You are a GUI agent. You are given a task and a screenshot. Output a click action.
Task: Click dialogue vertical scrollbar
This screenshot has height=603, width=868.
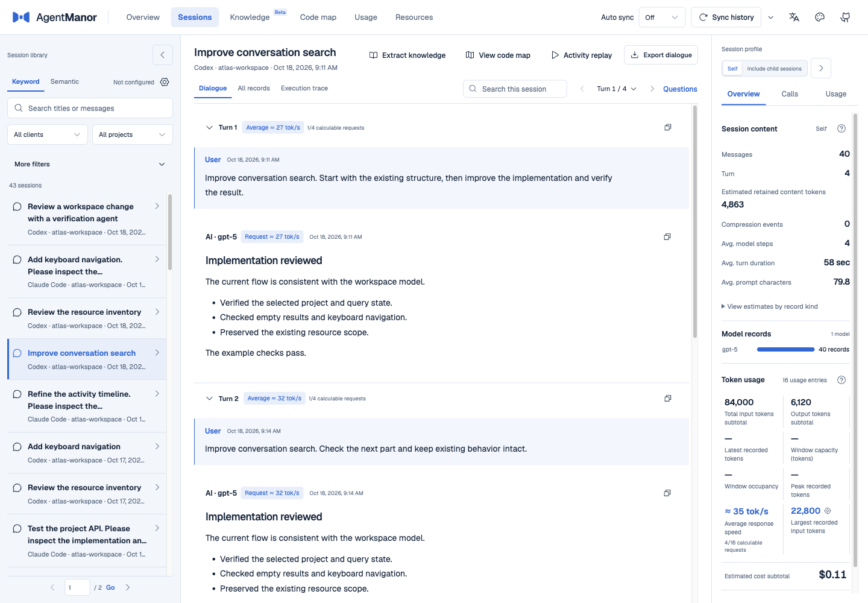(x=695, y=221)
